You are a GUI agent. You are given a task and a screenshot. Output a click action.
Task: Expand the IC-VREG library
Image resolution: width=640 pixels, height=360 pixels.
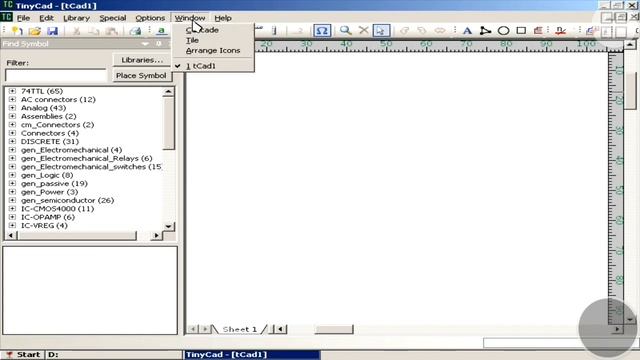pos(12,225)
